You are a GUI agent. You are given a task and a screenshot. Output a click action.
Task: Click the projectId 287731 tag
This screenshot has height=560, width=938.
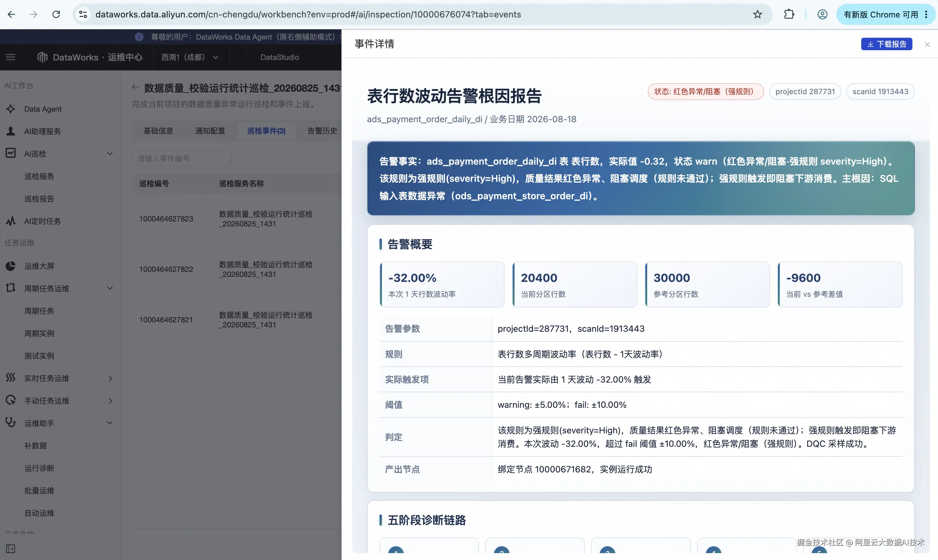click(805, 92)
